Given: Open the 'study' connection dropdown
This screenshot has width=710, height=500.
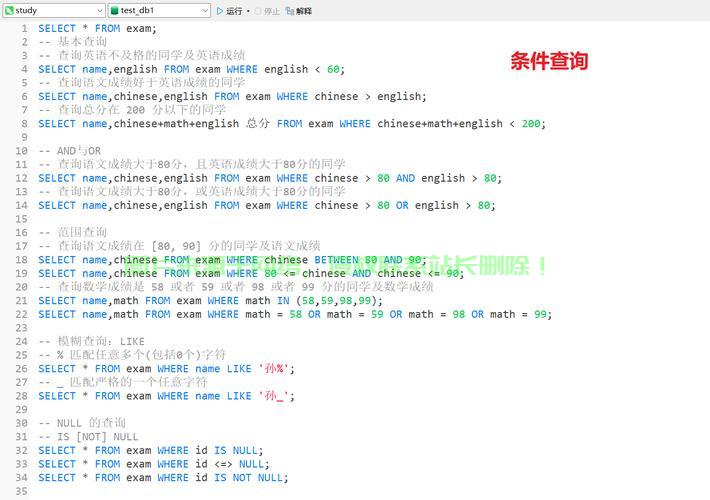Looking at the screenshot, I should click(53, 10).
